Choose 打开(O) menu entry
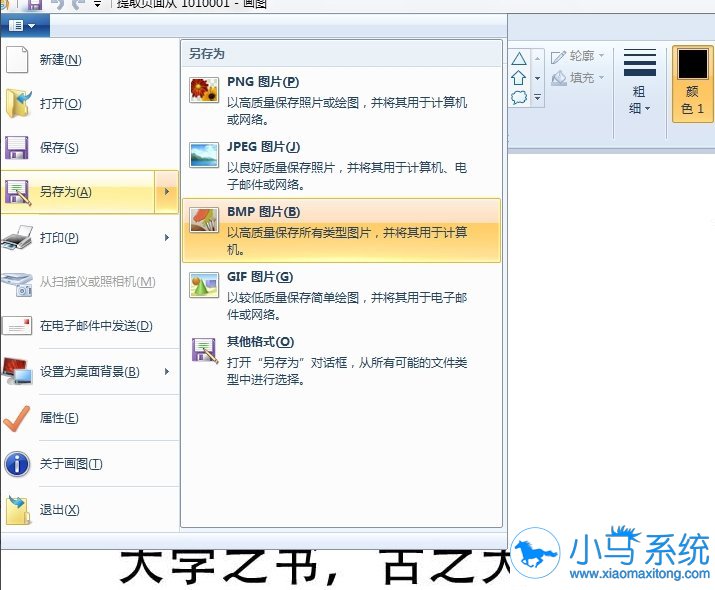This screenshot has height=590, width=715. pos(90,104)
